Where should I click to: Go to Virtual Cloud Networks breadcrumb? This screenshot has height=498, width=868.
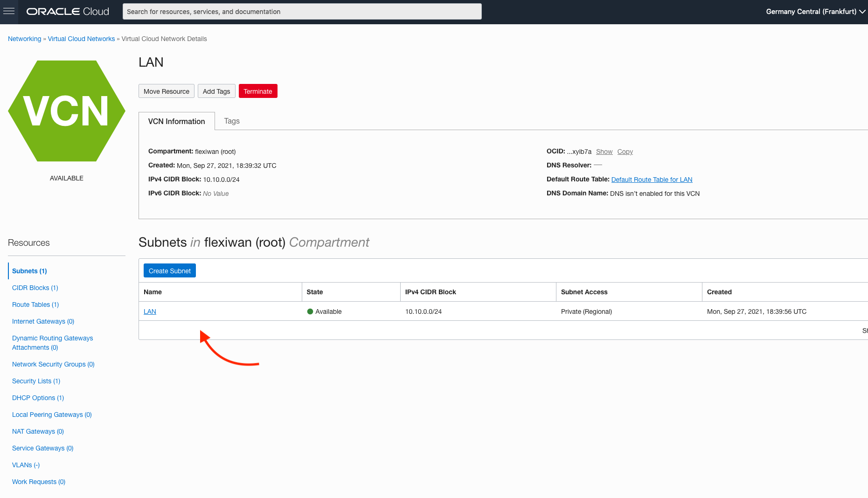(81, 39)
